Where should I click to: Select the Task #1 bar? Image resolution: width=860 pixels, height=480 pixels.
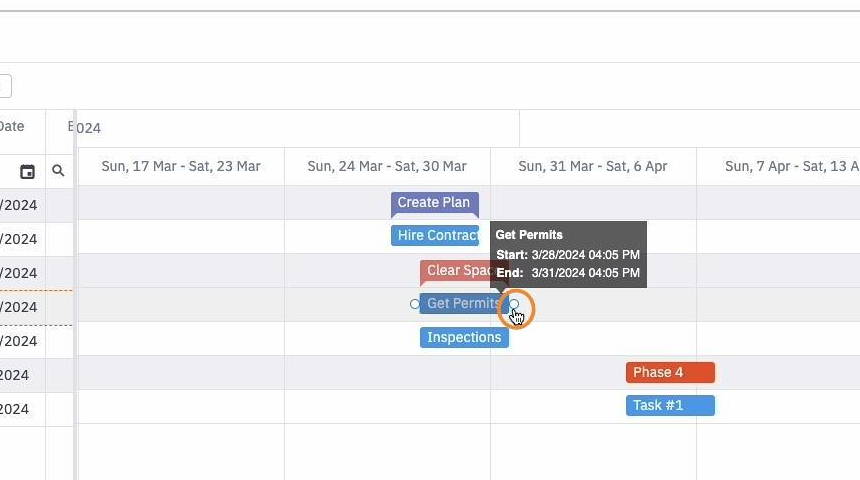[x=670, y=405]
